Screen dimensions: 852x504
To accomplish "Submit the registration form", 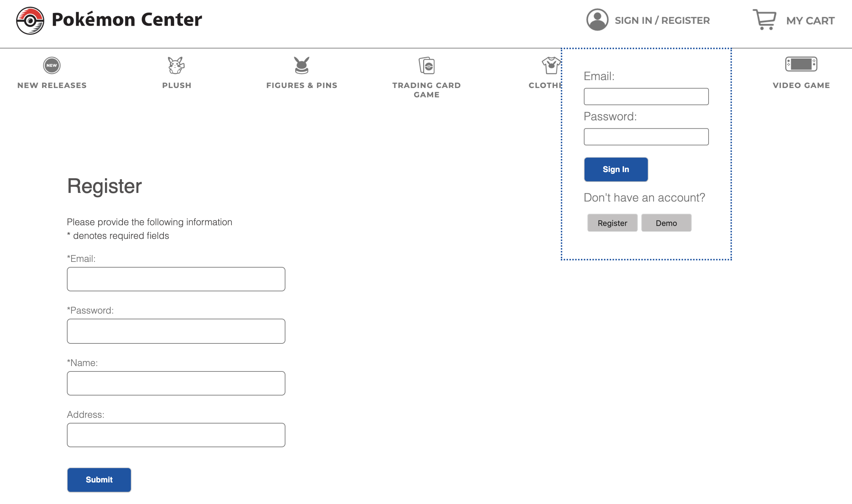I will pos(99,480).
